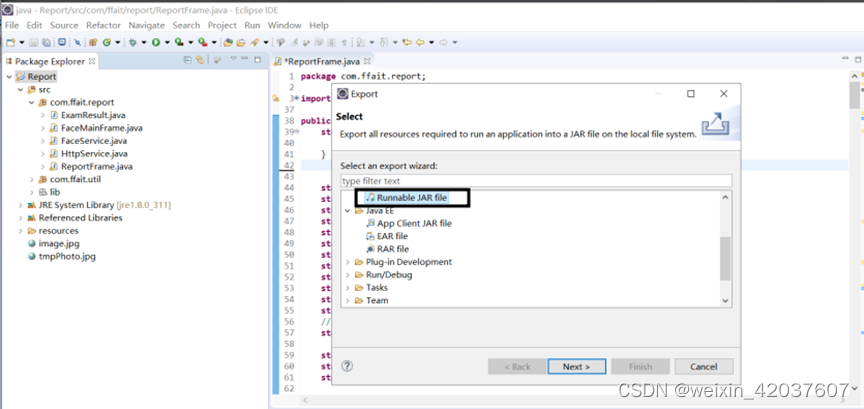This screenshot has height=409, width=864.
Task: Open the File menu
Action: point(12,25)
